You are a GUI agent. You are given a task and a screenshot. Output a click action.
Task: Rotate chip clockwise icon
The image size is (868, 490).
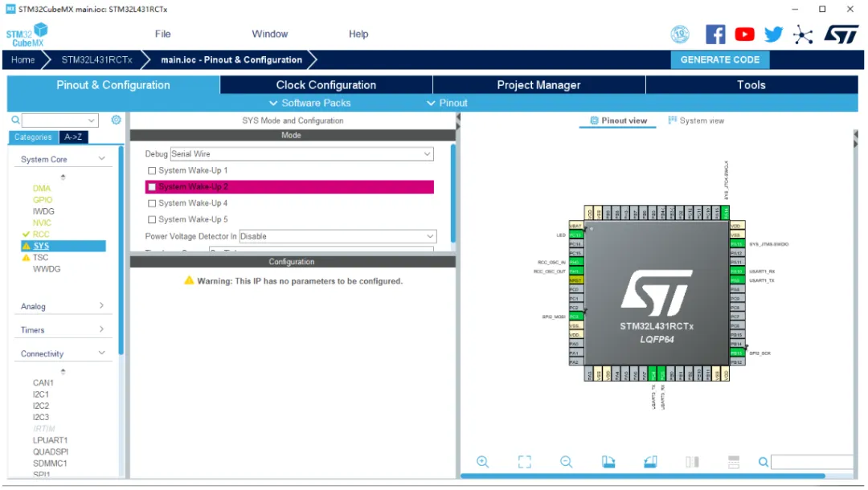608,462
